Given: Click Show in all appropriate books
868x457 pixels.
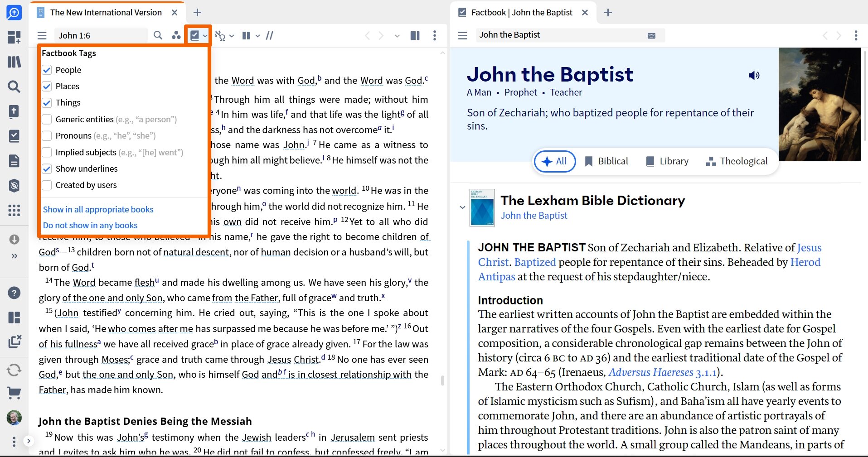Looking at the screenshot, I should click(x=98, y=209).
